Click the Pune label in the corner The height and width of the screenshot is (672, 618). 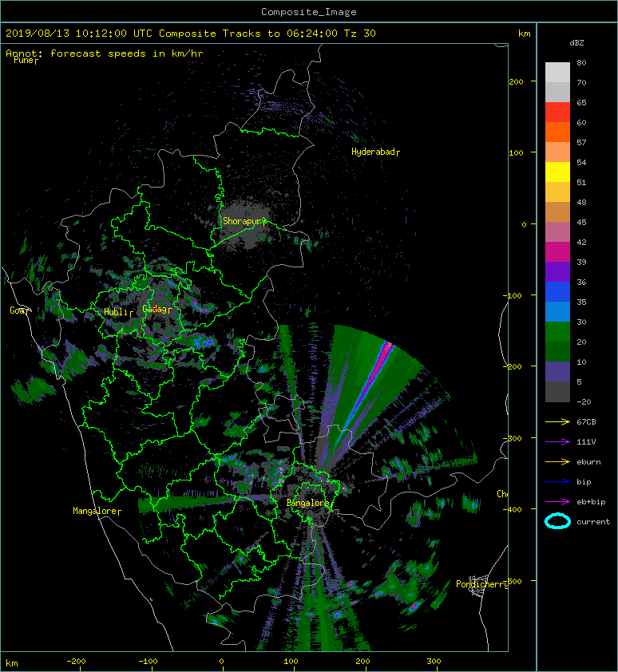[x=26, y=61]
